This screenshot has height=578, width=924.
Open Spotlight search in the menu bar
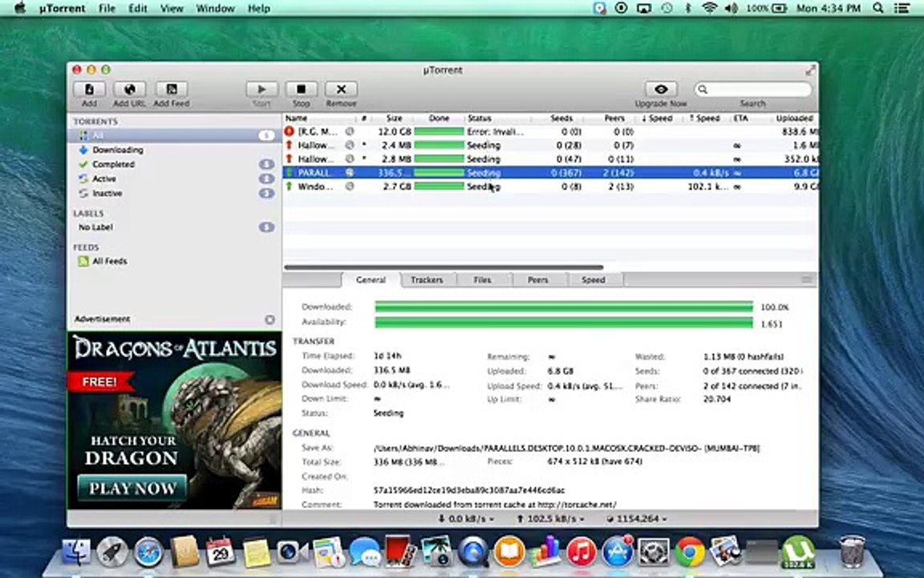tap(878, 8)
